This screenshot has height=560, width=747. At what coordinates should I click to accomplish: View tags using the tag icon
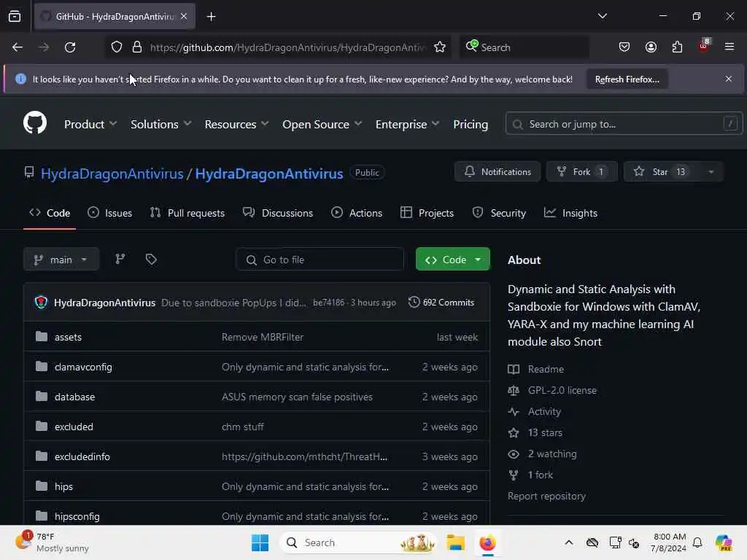pyautogui.click(x=151, y=259)
